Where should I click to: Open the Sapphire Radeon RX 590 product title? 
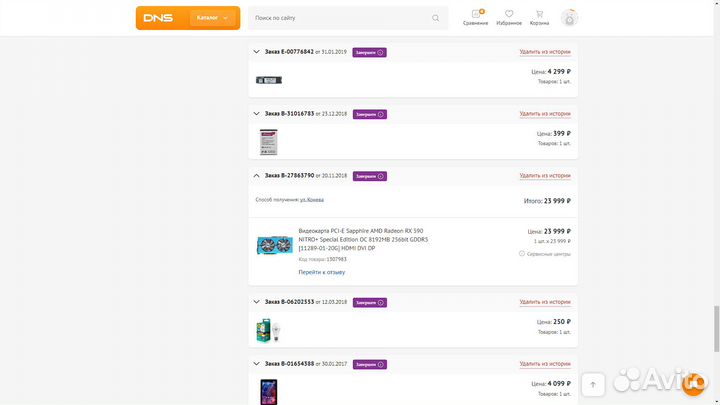363,239
